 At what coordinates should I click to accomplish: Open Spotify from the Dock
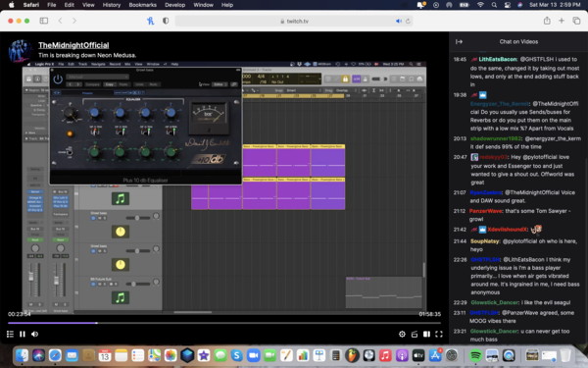point(475,355)
